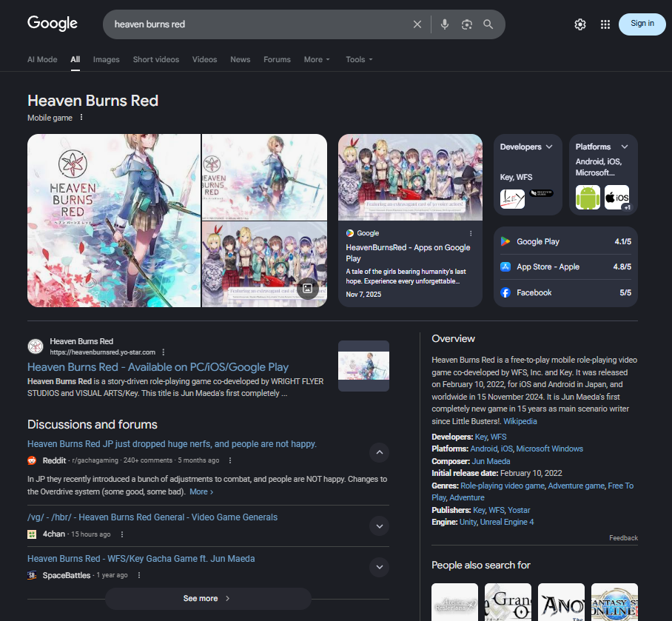Click the iOS platform icon
This screenshot has width=672, height=621.
click(x=616, y=198)
